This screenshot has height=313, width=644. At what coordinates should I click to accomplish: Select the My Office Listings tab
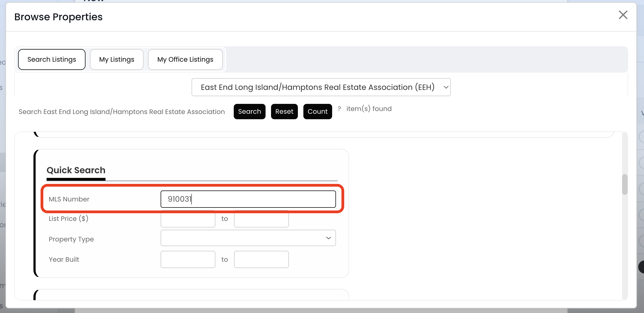[x=185, y=59]
